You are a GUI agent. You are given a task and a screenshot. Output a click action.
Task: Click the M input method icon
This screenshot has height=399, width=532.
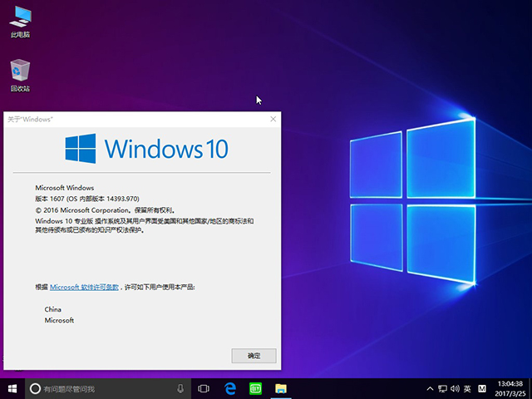coord(481,388)
